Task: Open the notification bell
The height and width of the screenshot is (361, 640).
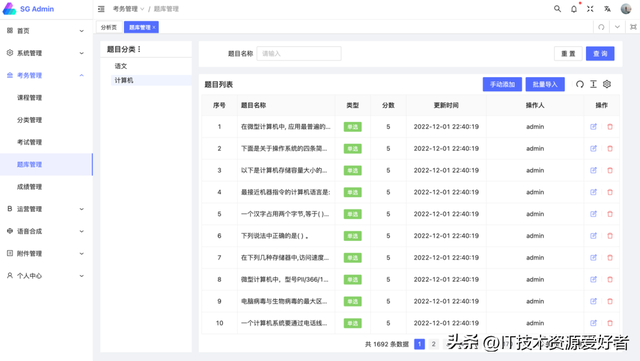Action: pyautogui.click(x=574, y=9)
